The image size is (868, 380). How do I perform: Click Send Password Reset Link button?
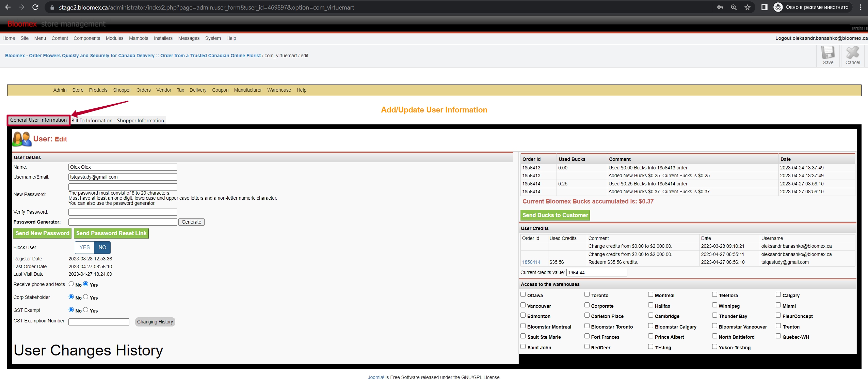[111, 233]
